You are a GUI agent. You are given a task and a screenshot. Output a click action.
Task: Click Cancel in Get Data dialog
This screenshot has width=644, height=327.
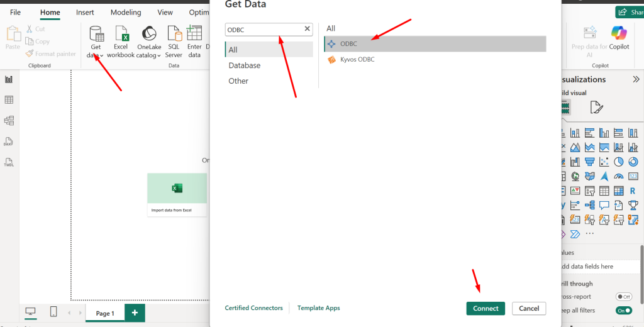[529, 309]
